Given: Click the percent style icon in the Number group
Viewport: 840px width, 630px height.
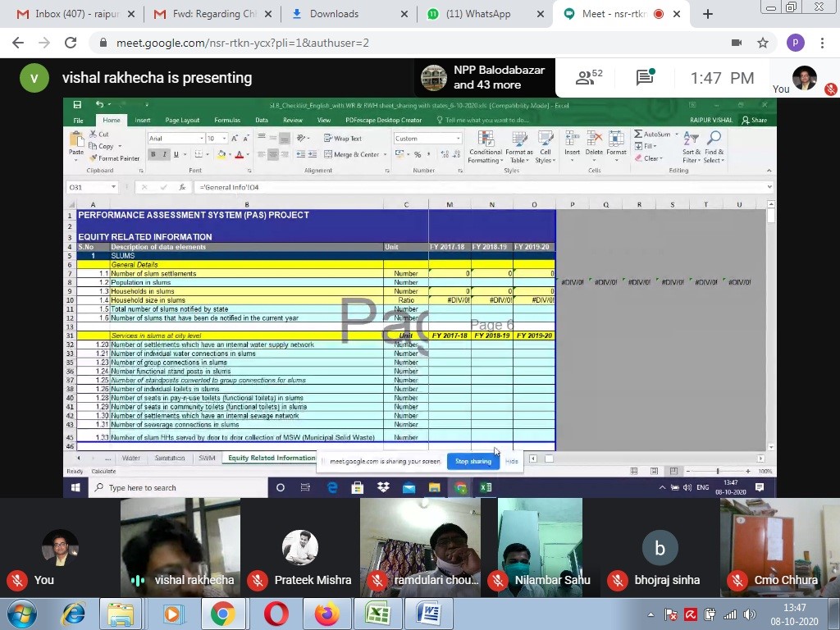Looking at the screenshot, I should 418,155.
